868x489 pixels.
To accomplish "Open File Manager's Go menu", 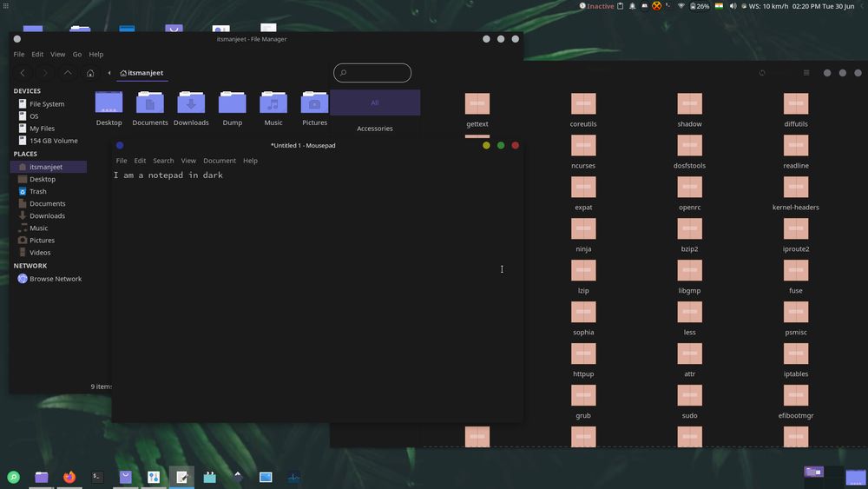I will (77, 54).
